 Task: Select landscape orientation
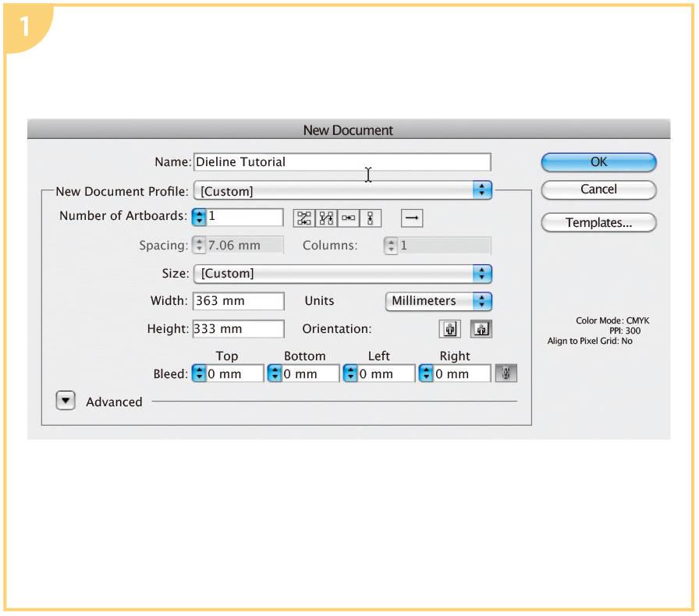[x=481, y=328]
